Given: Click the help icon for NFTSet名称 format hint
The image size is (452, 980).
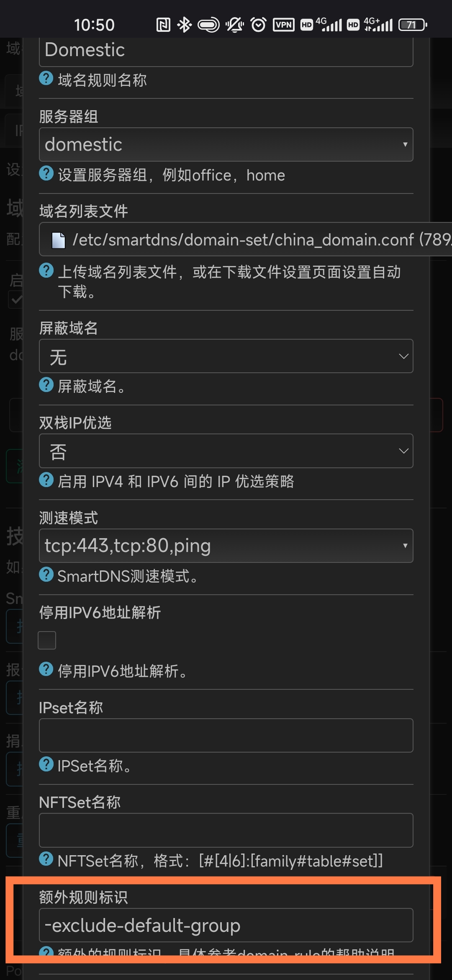Looking at the screenshot, I should [x=46, y=859].
